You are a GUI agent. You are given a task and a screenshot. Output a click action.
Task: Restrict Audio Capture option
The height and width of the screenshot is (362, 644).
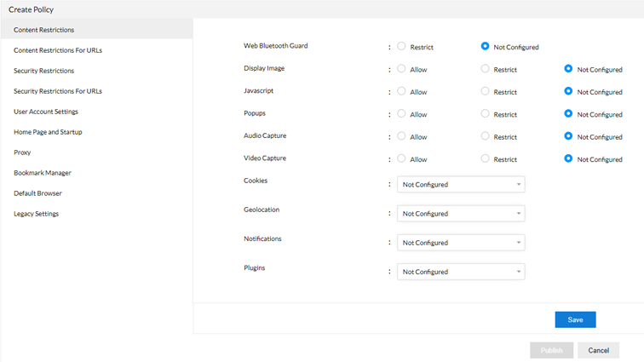coord(486,136)
